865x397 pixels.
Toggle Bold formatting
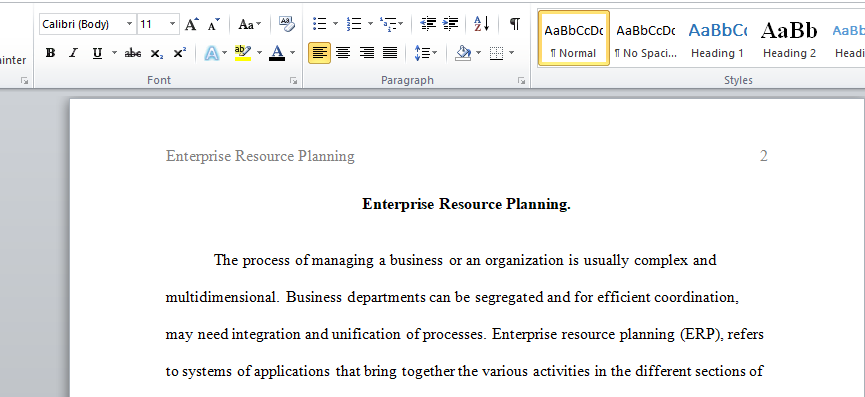click(x=50, y=53)
